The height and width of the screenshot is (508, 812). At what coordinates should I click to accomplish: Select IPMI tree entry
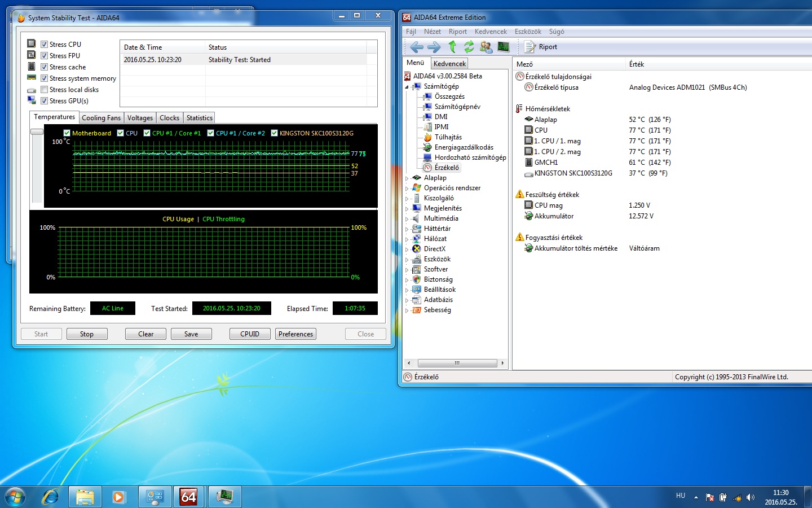click(442, 127)
